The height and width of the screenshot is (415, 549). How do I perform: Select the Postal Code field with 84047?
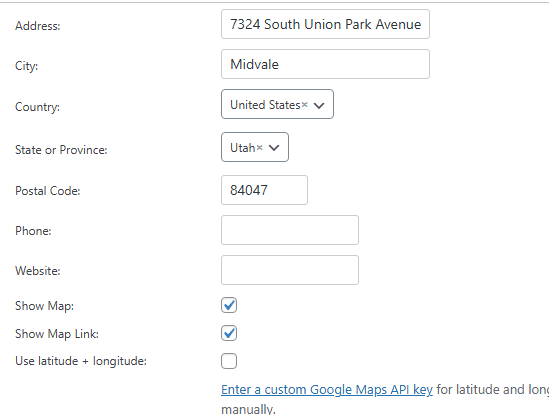(264, 190)
